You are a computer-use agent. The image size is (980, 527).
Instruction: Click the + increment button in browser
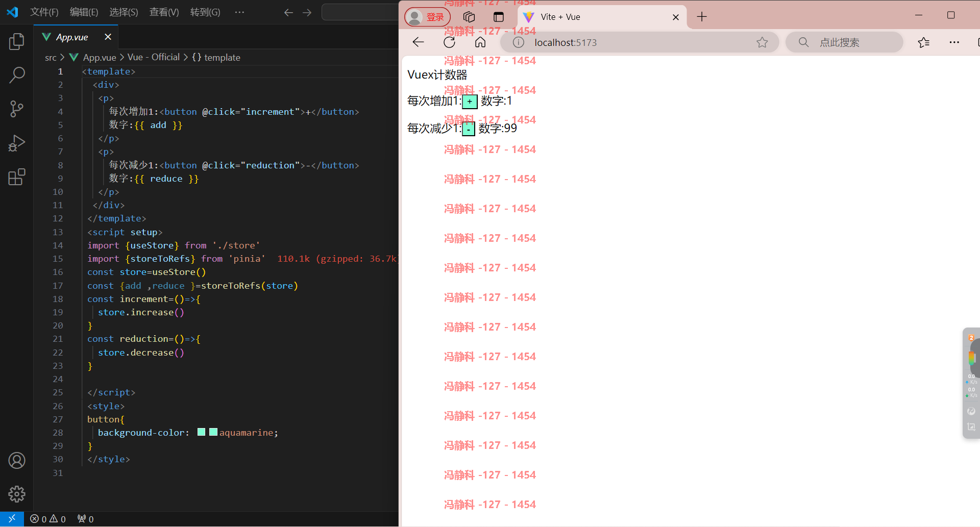(470, 102)
